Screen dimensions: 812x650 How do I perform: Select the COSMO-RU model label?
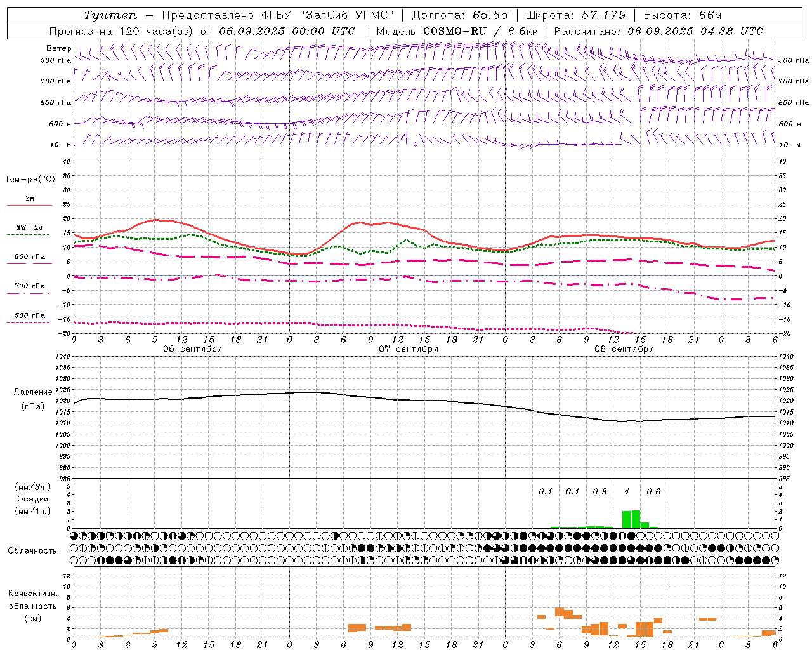(455, 31)
